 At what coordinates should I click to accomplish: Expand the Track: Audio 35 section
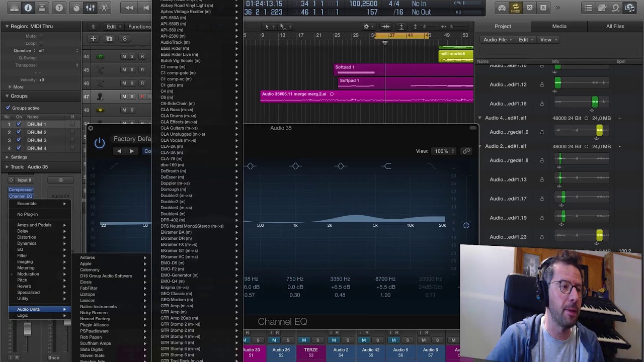(x=7, y=167)
